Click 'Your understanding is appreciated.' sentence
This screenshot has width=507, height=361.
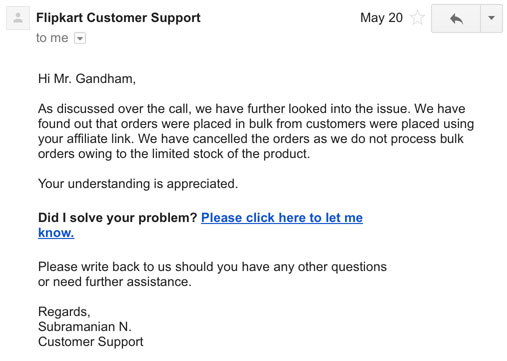pyautogui.click(x=138, y=184)
